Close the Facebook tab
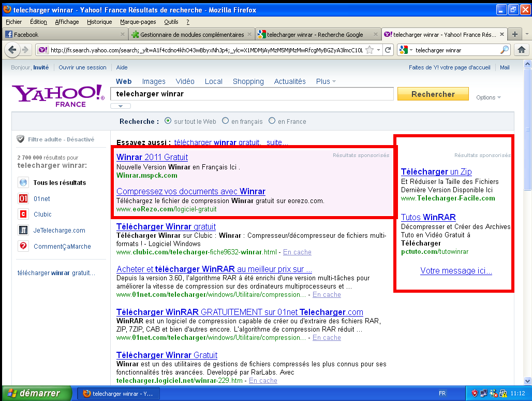Image resolution: width=532 pixels, height=401 pixels. (x=123, y=34)
